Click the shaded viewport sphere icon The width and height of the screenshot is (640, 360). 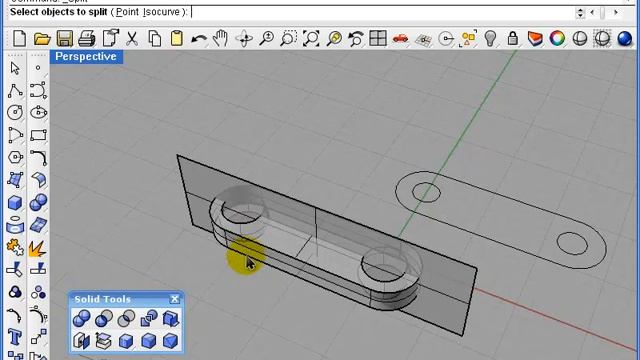coord(580,39)
